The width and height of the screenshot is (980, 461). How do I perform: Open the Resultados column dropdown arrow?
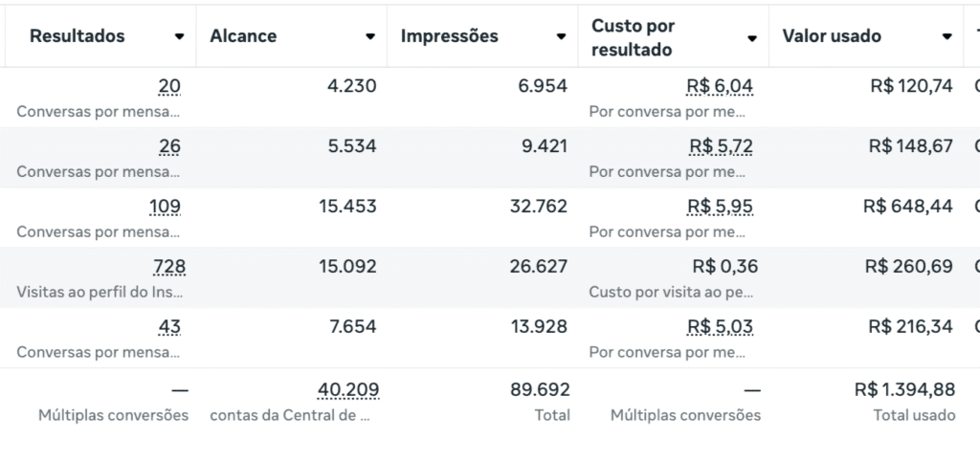(179, 37)
